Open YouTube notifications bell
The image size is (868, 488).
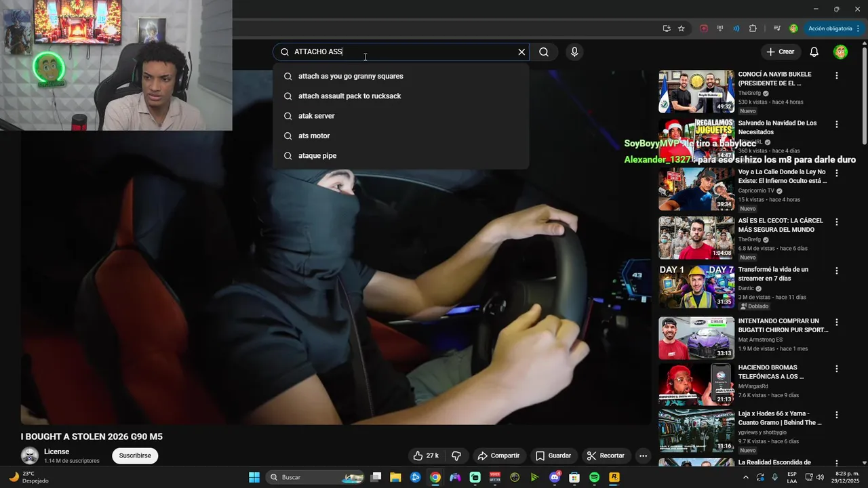[814, 52]
